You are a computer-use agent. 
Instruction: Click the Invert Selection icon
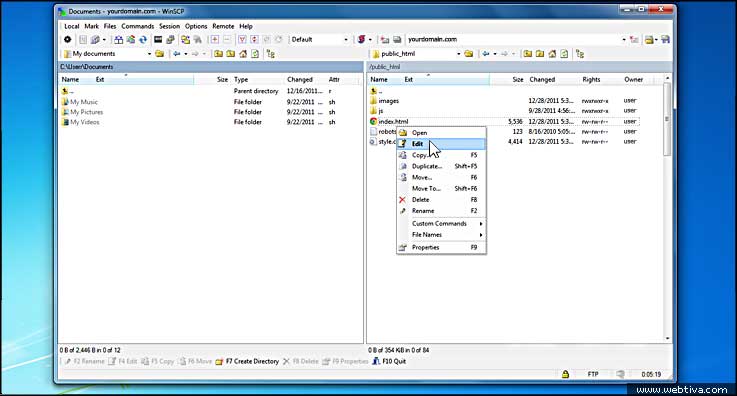254,39
